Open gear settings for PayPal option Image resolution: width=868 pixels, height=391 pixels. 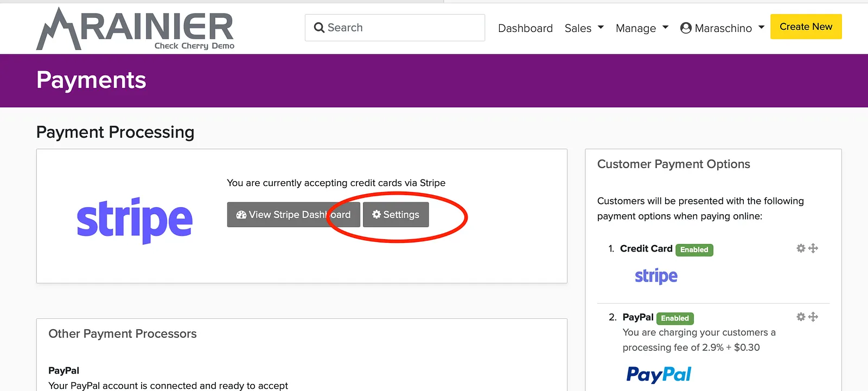click(x=801, y=317)
